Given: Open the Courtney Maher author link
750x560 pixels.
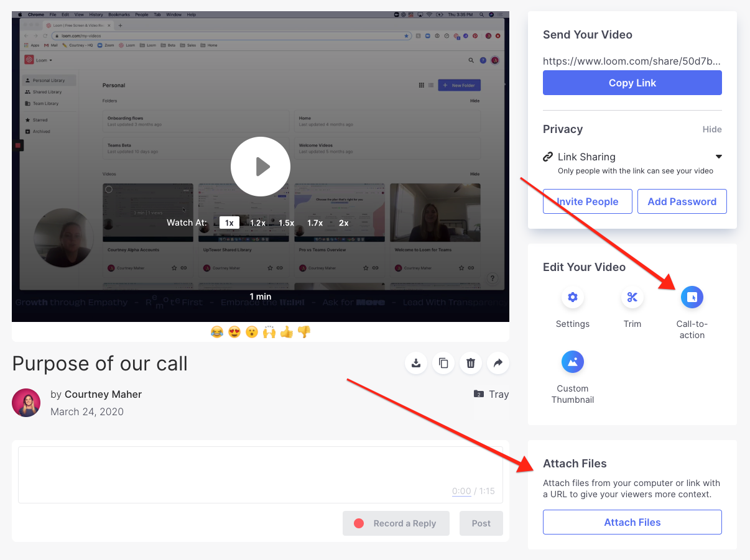Looking at the screenshot, I should click(x=103, y=394).
